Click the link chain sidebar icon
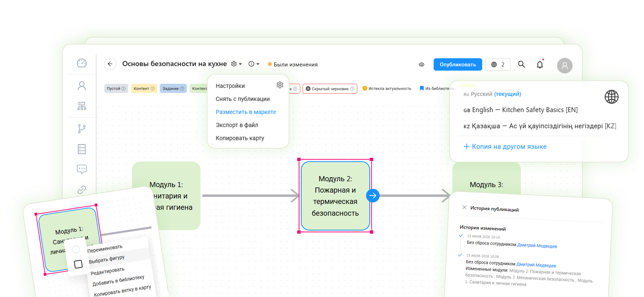This screenshot has width=644, height=297. (82, 190)
